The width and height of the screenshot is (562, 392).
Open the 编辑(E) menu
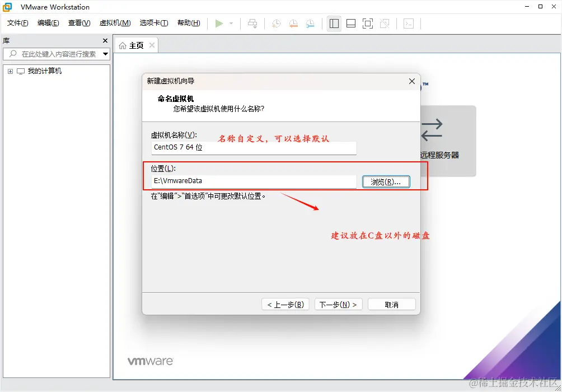48,23
